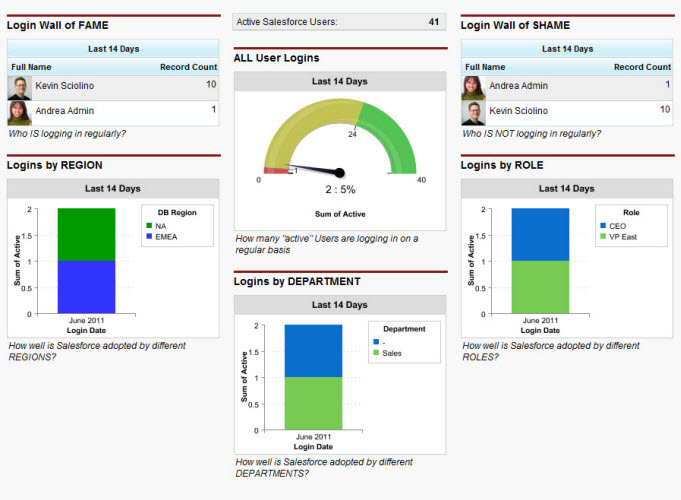This screenshot has width=681, height=500.
Task: Click Sum of Active label under gauge
Action: (x=340, y=214)
